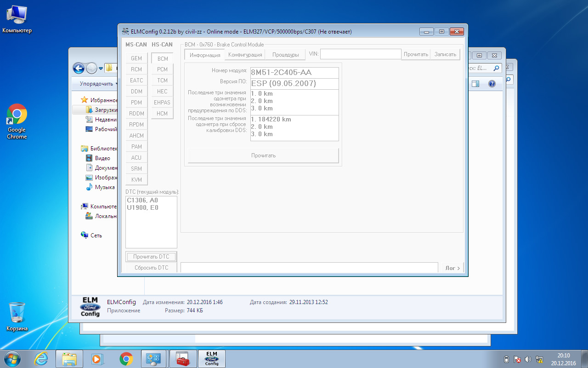Expand the Лог panel
The width and height of the screenshot is (588, 368).
[x=452, y=268]
